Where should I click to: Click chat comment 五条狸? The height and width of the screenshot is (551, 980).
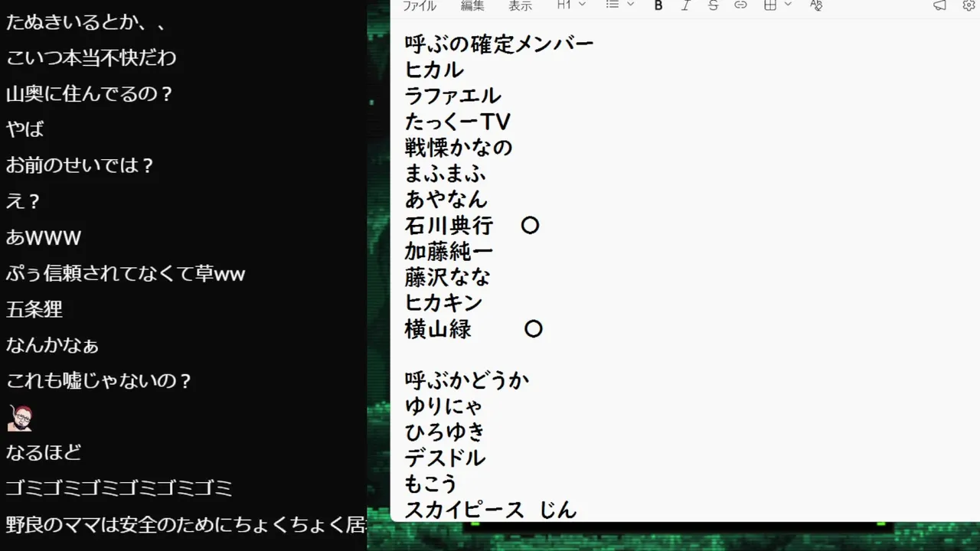coord(34,309)
